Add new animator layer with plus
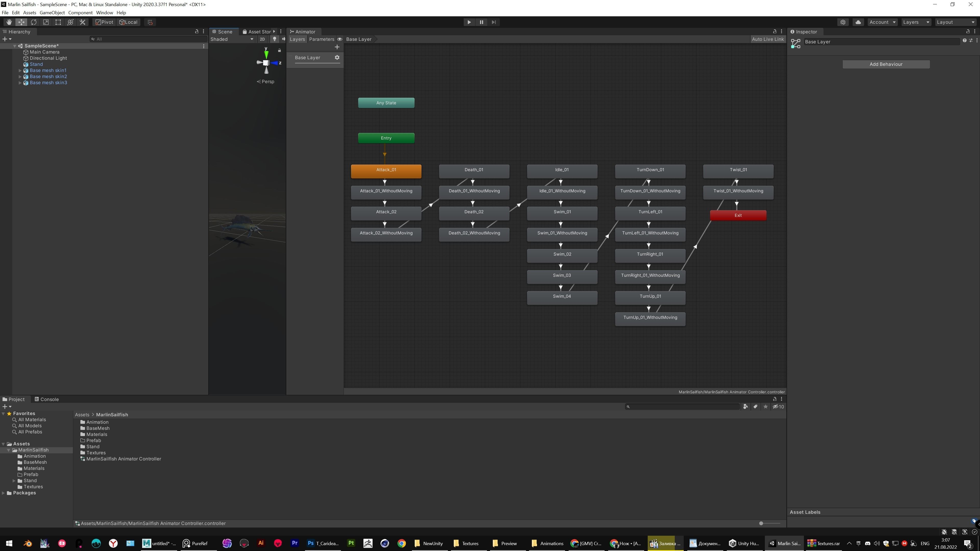Screen dimensions: 980x551 337,47
